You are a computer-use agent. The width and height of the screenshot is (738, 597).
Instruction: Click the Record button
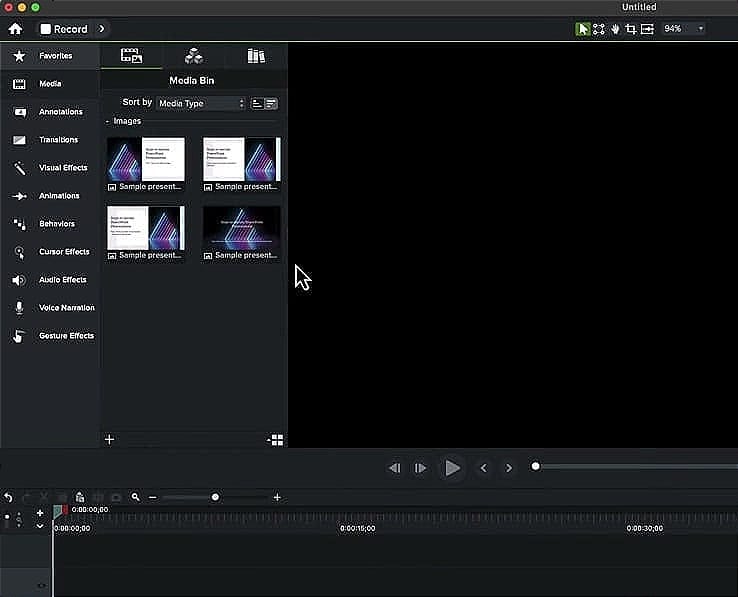(x=64, y=29)
